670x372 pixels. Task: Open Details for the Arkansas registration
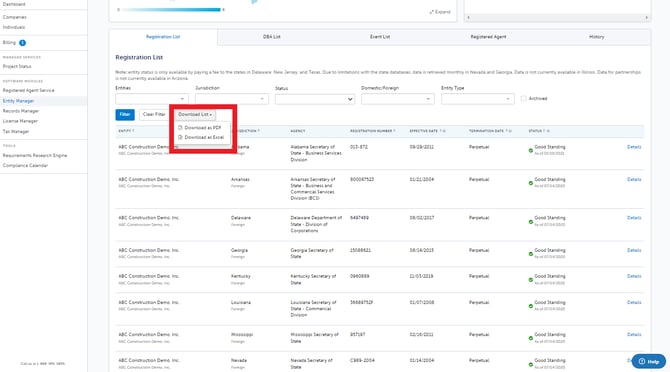point(634,179)
